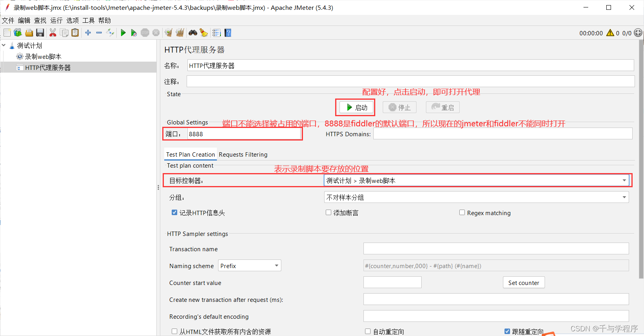Screen dimensions: 644x336
Task: Toggle the 从HTML文件获取所有内含的资源 checkbox
Action: (174, 331)
